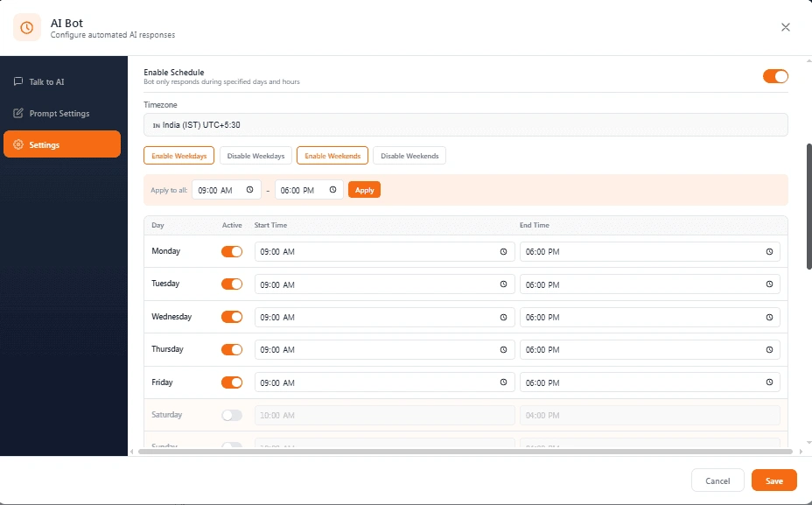
Task: Click the AI Bot clock logo at top
Action: click(24, 27)
